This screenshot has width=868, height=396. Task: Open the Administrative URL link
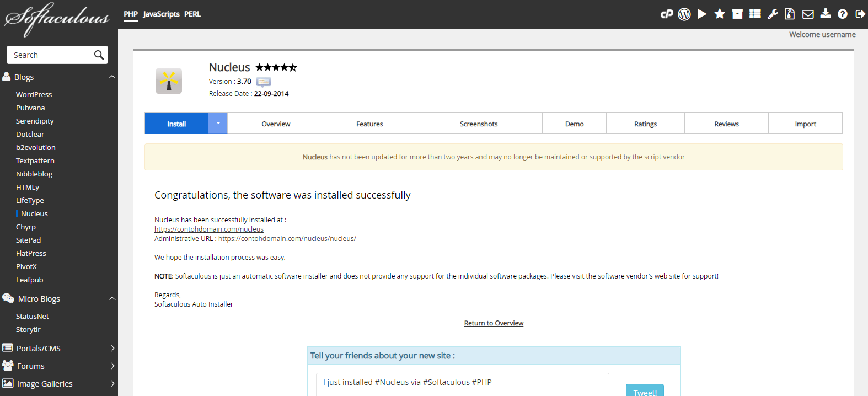[287, 239]
